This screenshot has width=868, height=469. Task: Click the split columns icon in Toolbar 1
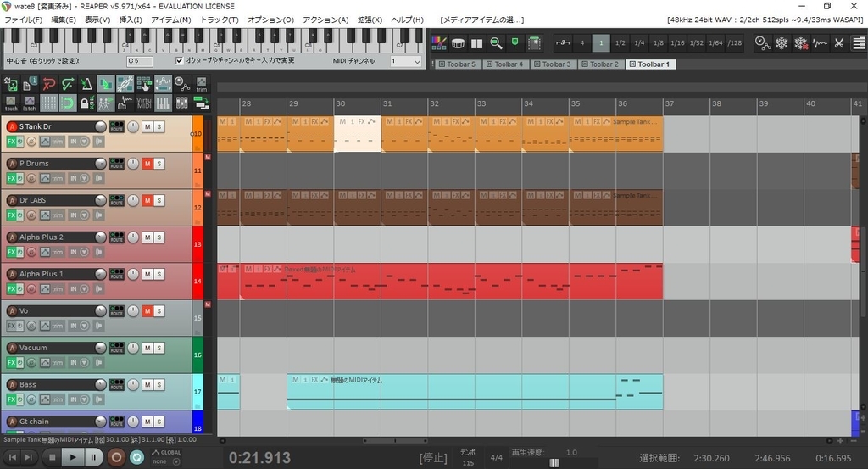[x=476, y=43]
